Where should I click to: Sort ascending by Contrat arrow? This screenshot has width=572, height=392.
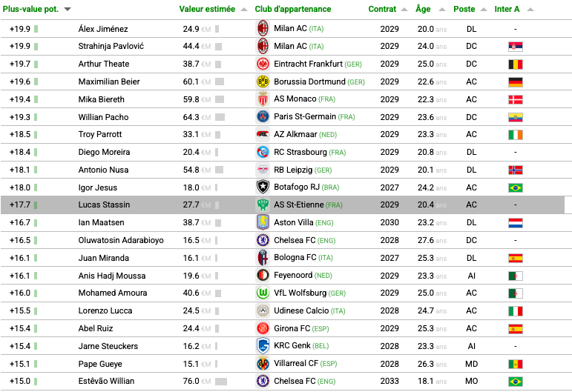click(404, 10)
